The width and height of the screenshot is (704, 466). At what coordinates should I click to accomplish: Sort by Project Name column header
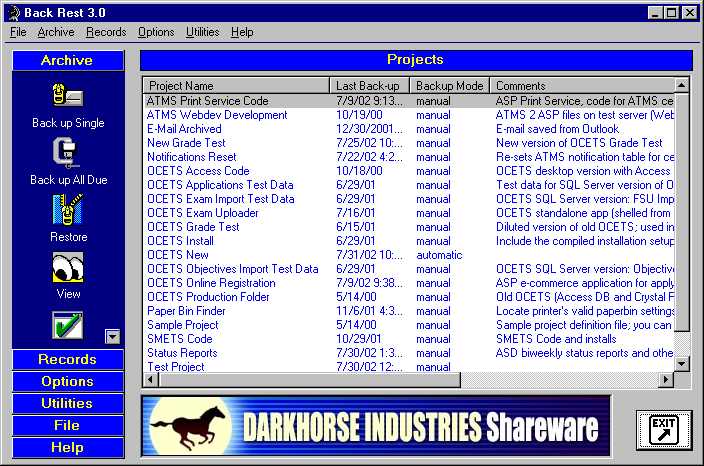(236, 85)
